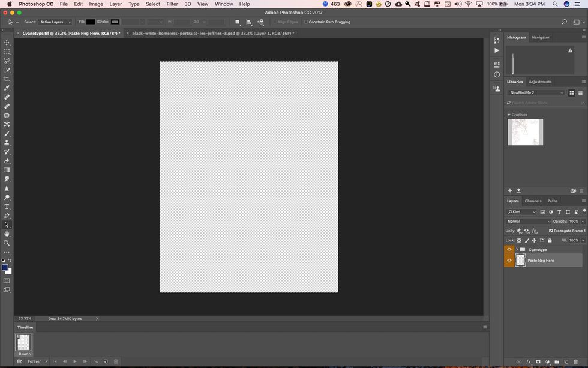The height and width of the screenshot is (368, 588).
Task: Uncheck the Propagate Frame 1 checkbox
Action: [x=551, y=231]
